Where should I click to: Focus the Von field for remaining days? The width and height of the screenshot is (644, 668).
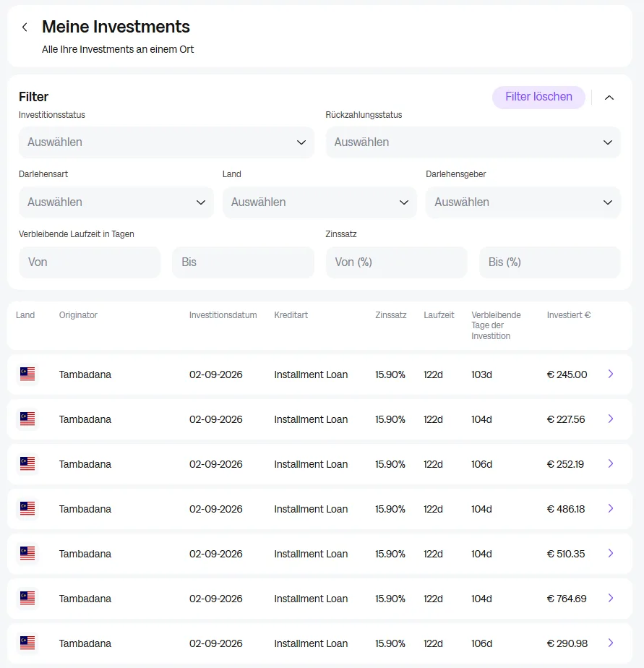click(x=90, y=262)
